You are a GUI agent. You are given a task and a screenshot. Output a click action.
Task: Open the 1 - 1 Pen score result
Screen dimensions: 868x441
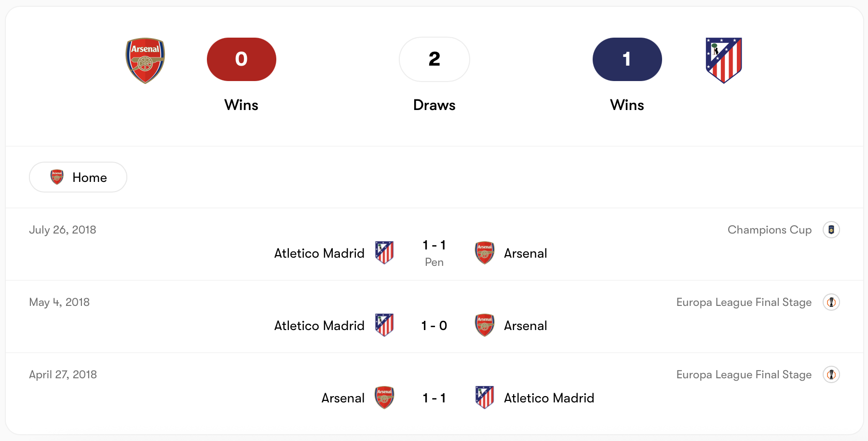pyautogui.click(x=434, y=252)
